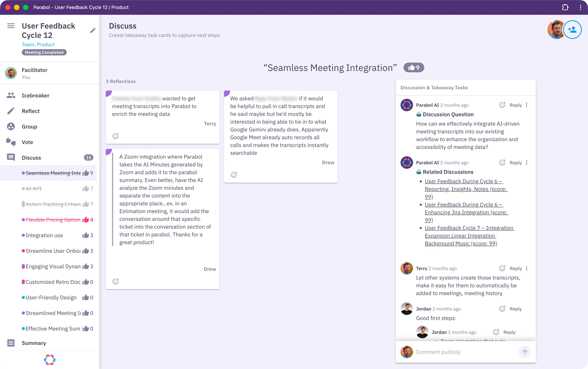Open options for the Related Discussions comment
This screenshot has width=588, height=369.
pos(527,163)
